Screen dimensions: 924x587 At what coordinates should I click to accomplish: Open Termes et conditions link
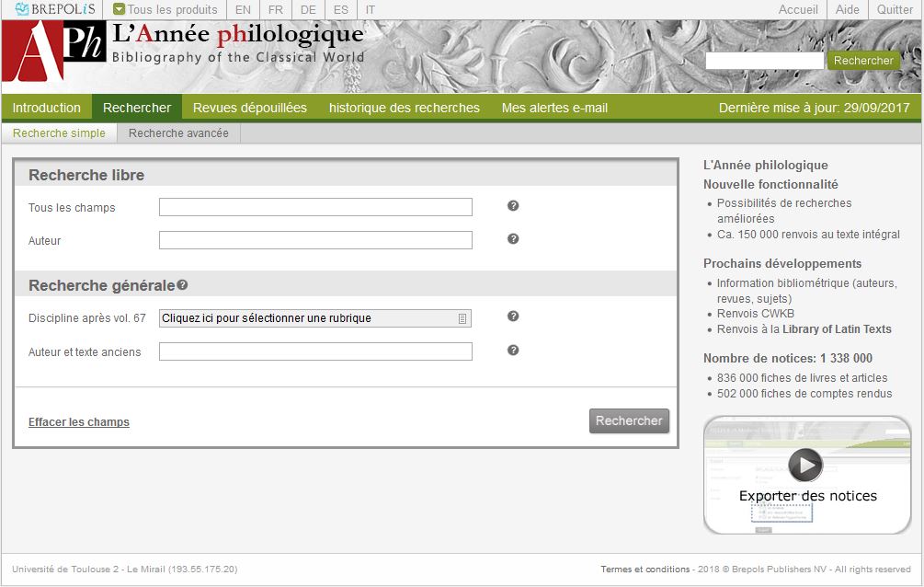(645, 570)
